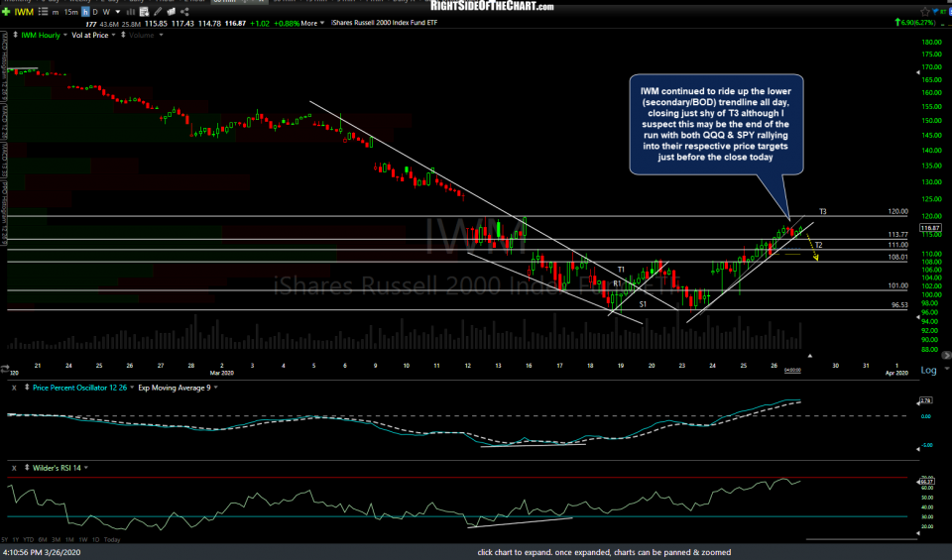
Task: Open the watchlist list icon next to IWM
Action: pyautogui.click(x=43, y=12)
